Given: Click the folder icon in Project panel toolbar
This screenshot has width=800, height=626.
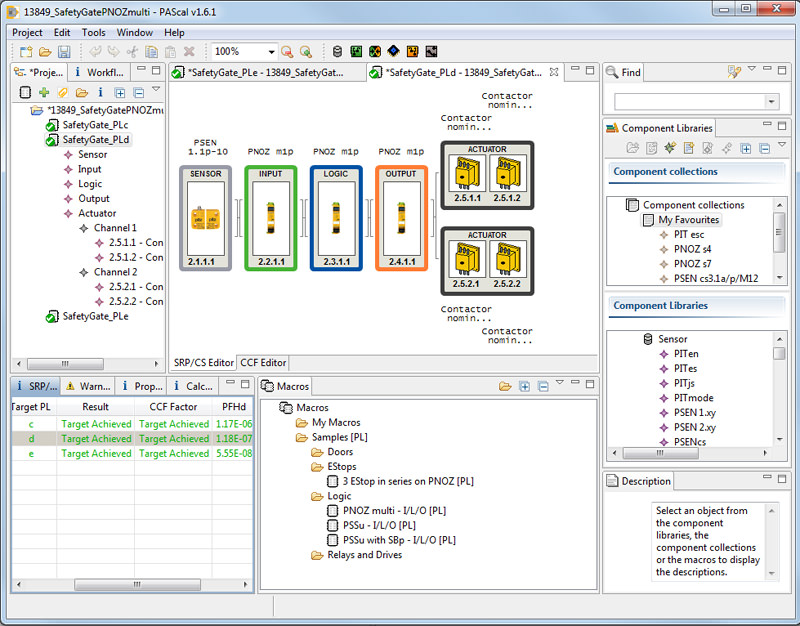Looking at the screenshot, I should point(82,92).
